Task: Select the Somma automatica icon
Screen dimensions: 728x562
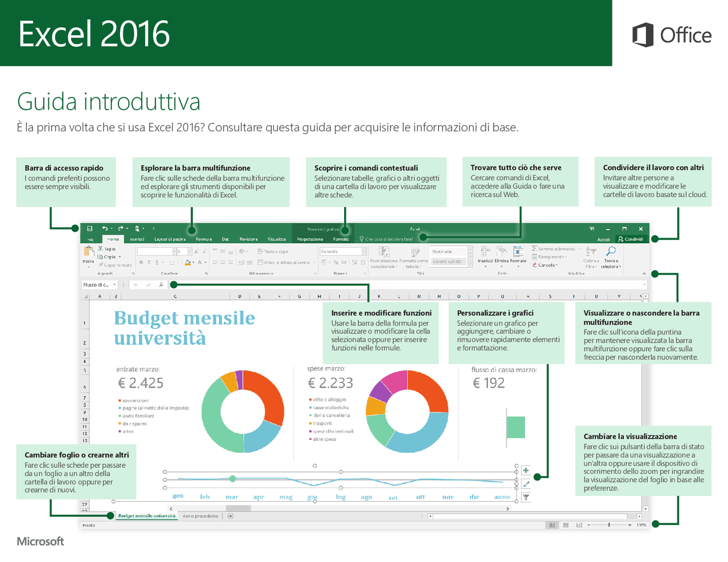Action: pyautogui.click(x=533, y=248)
